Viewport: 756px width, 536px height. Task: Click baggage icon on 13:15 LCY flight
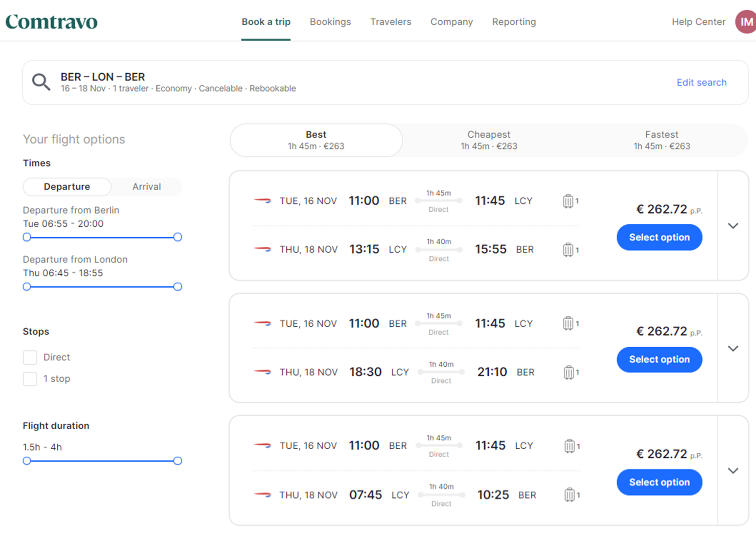pos(568,250)
